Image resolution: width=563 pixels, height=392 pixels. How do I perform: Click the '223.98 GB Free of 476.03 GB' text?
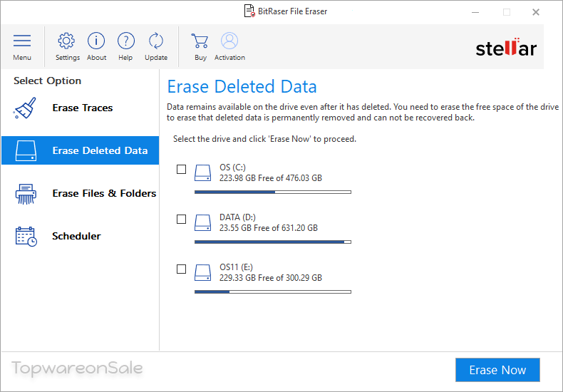click(271, 178)
